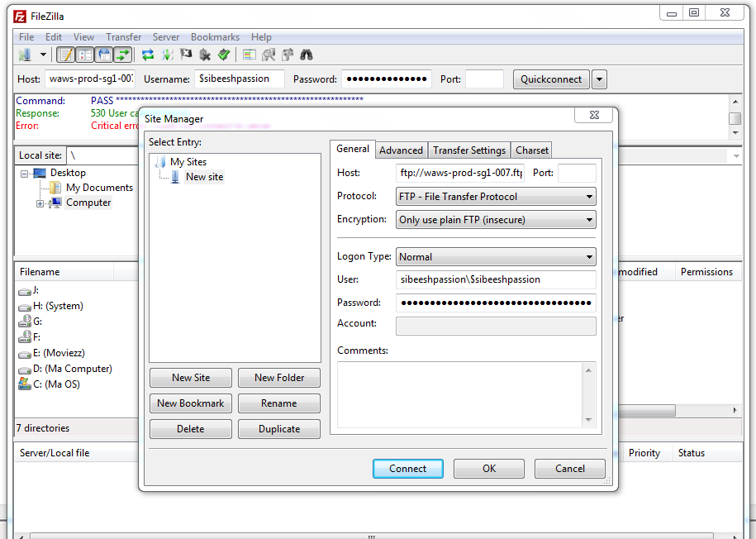The height and width of the screenshot is (539, 756).
Task: Click the Delete button
Action: tap(191, 429)
